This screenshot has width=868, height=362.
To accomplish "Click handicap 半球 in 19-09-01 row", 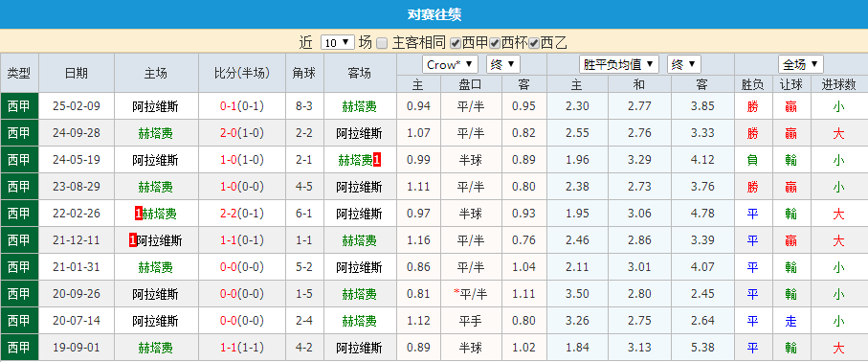I will click(471, 348).
